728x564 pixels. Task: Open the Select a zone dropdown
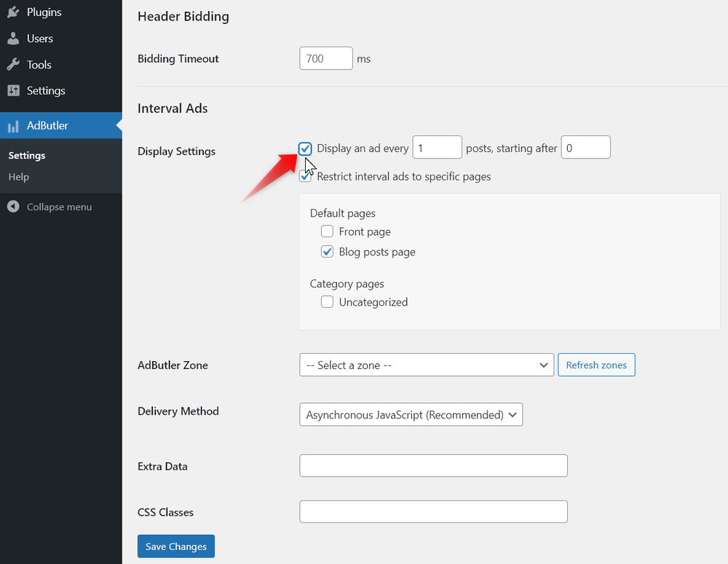pyautogui.click(x=427, y=365)
